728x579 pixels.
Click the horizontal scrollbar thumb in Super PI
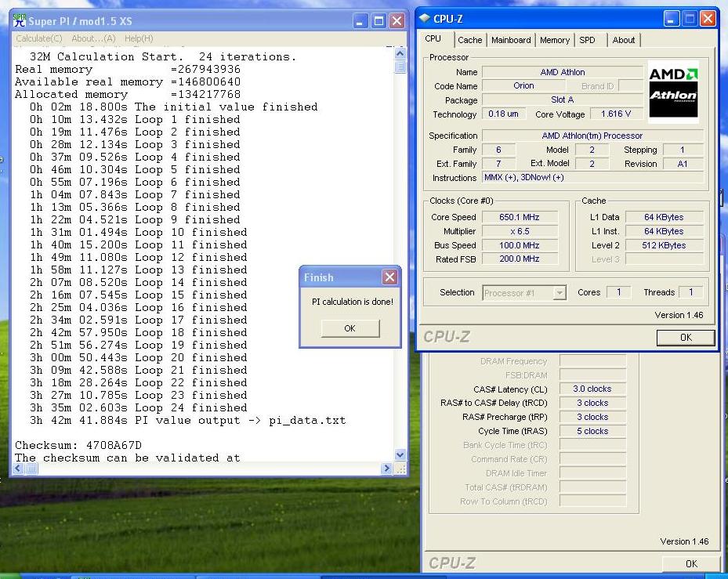tap(31, 469)
